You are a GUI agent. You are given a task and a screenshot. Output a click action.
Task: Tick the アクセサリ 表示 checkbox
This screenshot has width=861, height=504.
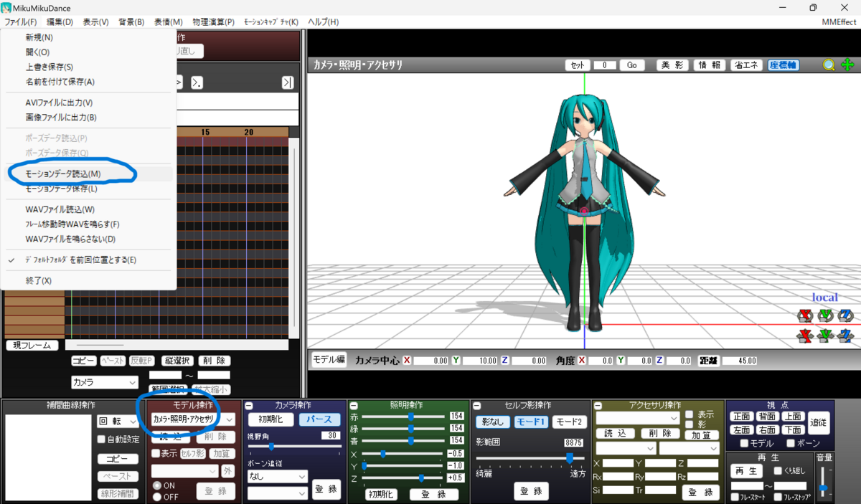(689, 414)
